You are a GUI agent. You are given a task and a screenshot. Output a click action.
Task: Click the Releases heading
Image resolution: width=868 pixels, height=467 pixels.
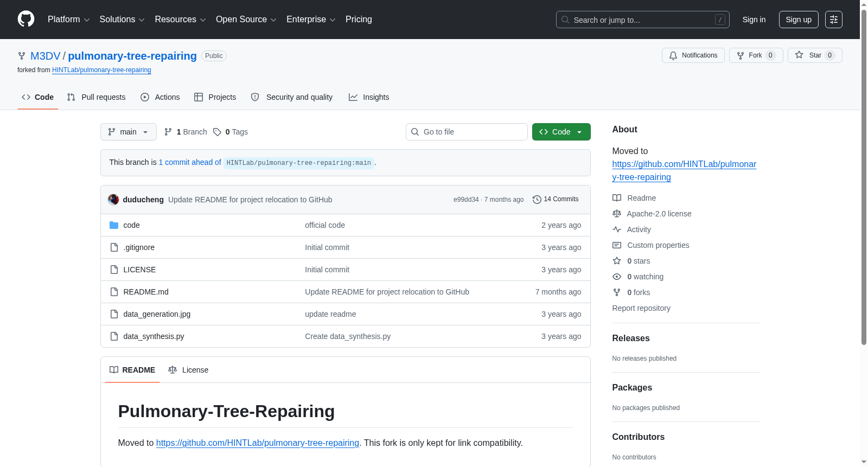tap(631, 338)
